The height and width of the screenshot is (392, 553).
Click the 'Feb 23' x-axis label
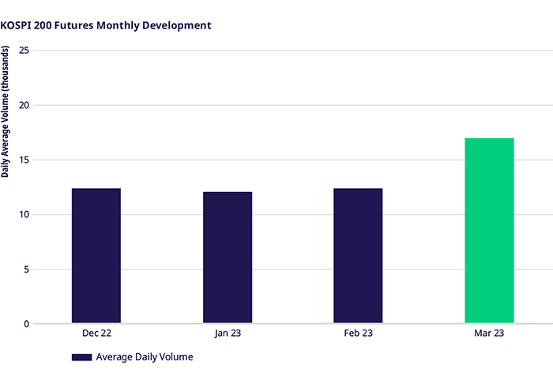[x=358, y=334]
